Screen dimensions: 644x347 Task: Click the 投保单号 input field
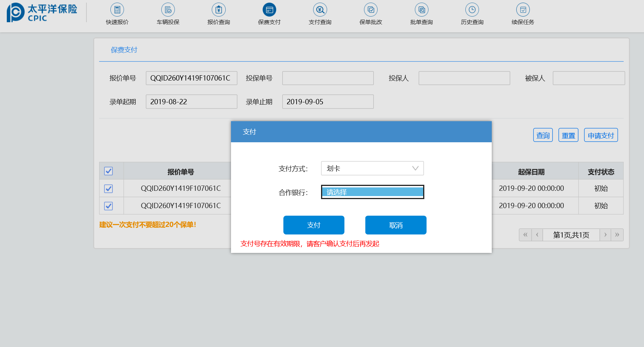(328, 78)
